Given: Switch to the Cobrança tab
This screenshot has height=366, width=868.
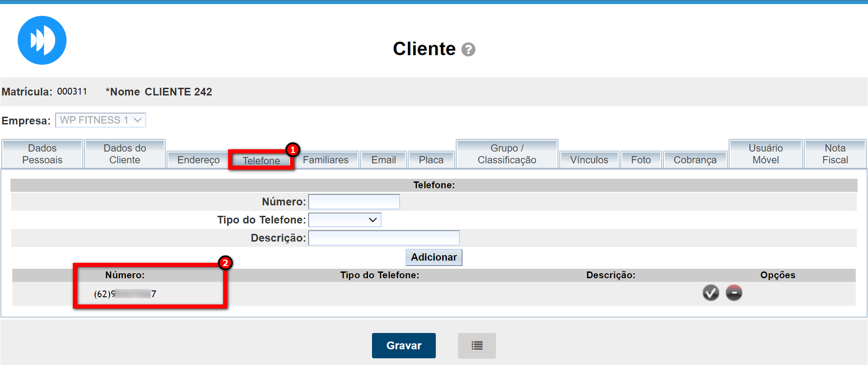Looking at the screenshot, I should coord(695,160).
